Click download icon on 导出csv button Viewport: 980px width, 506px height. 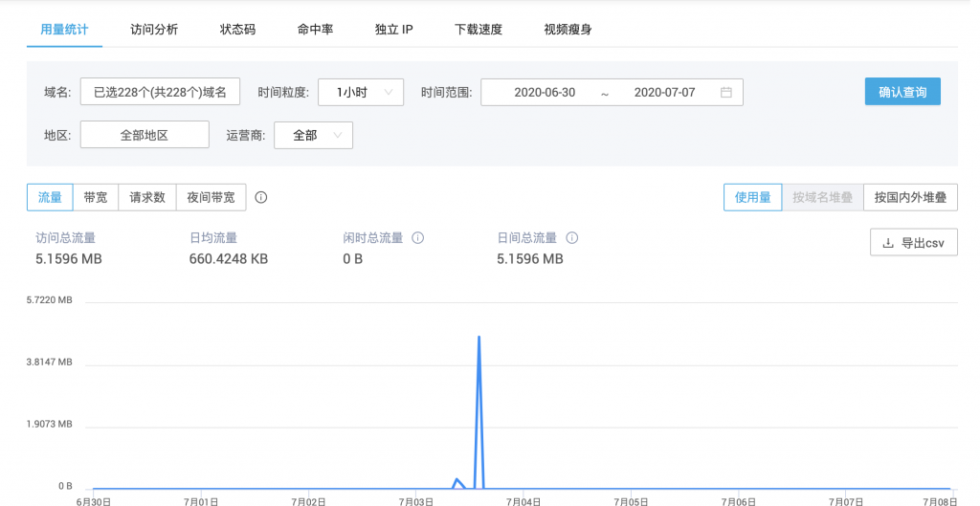[887, 243]
